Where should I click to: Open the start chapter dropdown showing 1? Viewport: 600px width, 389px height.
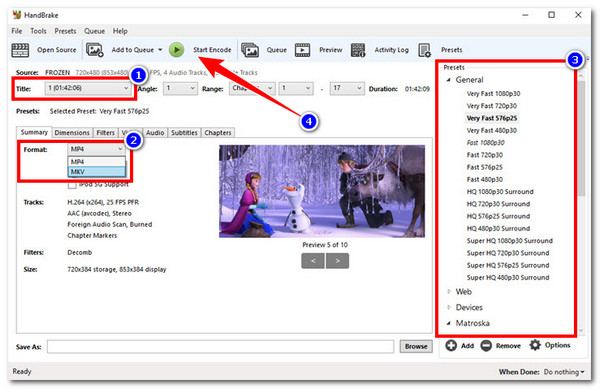(x=295, y=89)
